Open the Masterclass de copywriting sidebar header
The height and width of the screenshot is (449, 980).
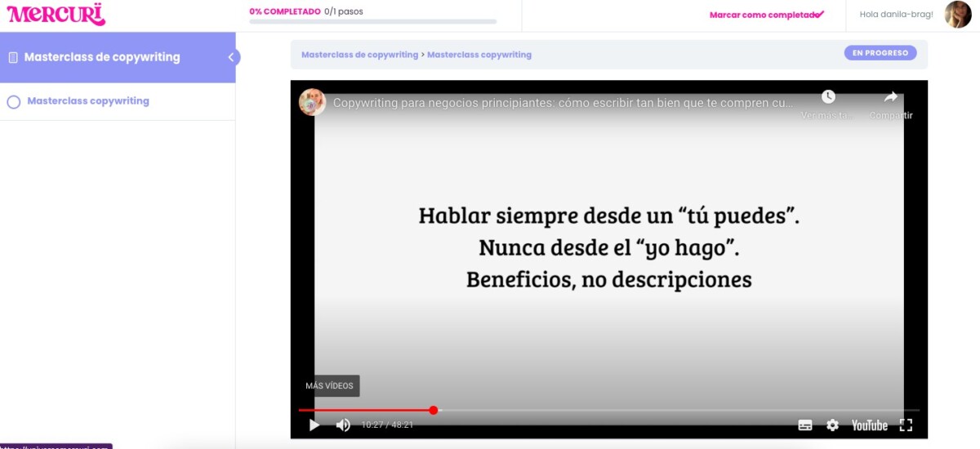point(102,57)
